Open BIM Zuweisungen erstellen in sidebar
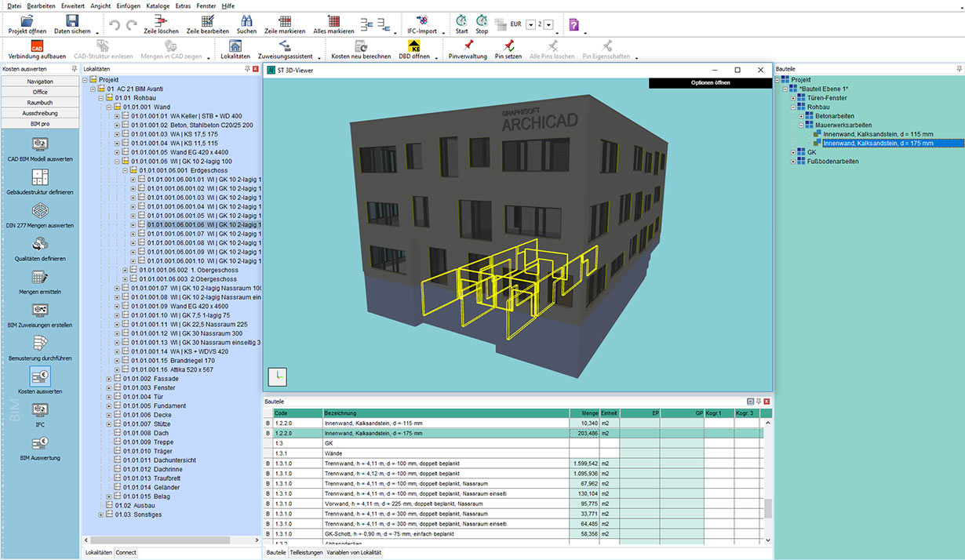This screenshot has width=965, height=560. [40, 315]
